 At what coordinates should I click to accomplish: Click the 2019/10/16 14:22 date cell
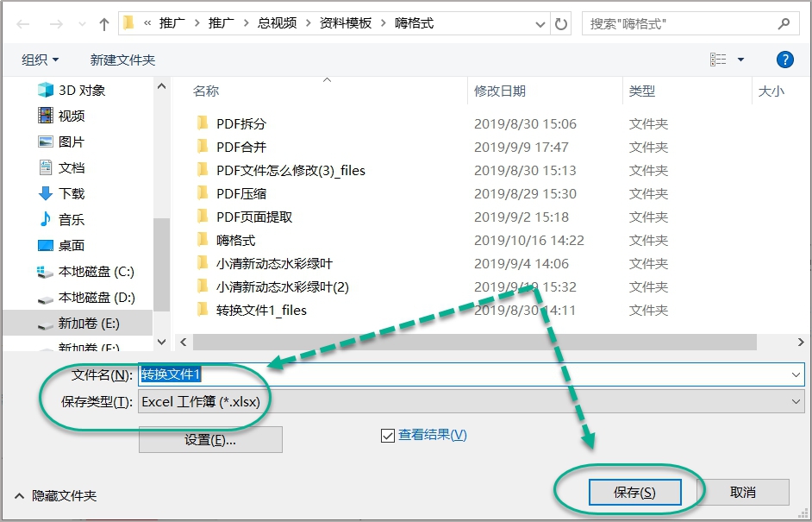click(x=529, y=241)
